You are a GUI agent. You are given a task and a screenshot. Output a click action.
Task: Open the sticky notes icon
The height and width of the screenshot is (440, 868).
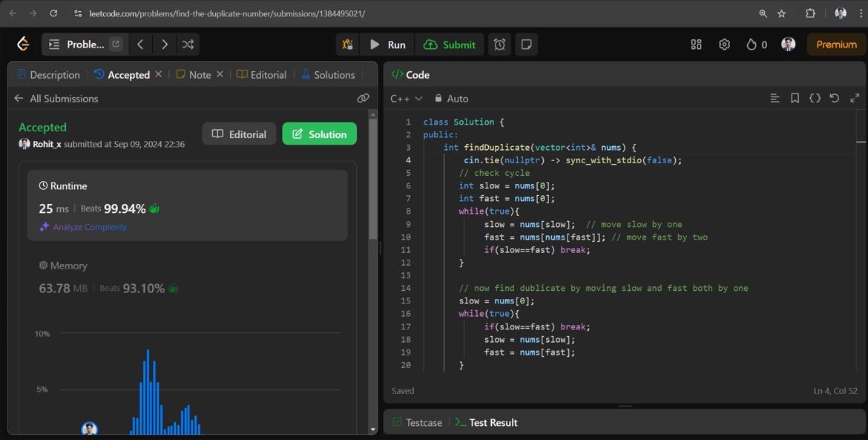pos(527,45)
